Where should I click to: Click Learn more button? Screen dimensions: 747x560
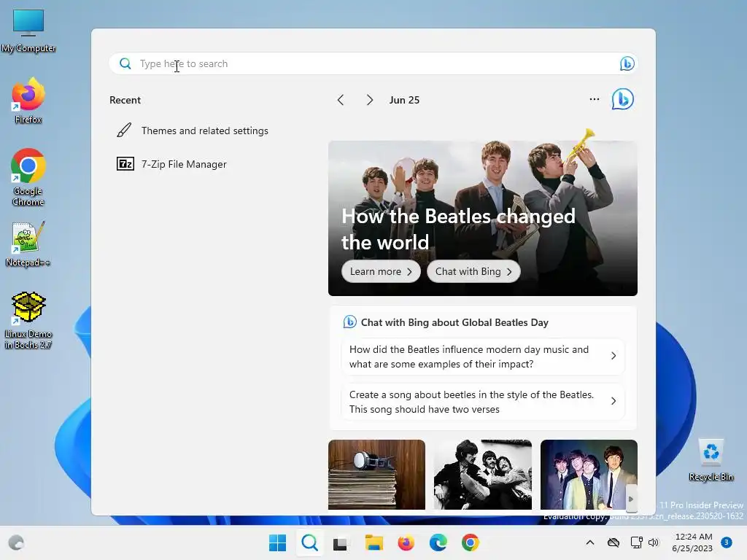pyautogui.click(x=381, y=271)
